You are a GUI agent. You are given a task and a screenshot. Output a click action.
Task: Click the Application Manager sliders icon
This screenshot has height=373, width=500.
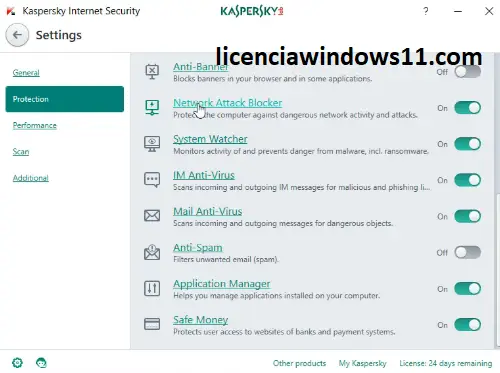point(152,288)
